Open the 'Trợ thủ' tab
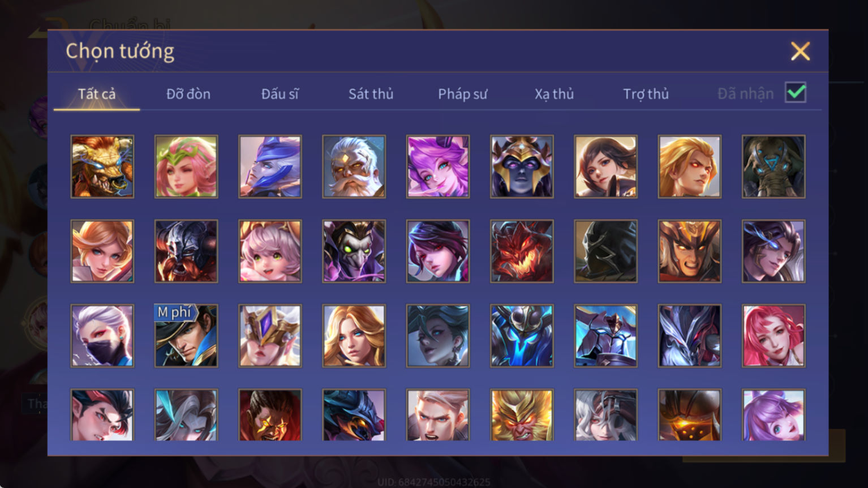This screenshot has width=868, height=488. (x=646, y=94)
